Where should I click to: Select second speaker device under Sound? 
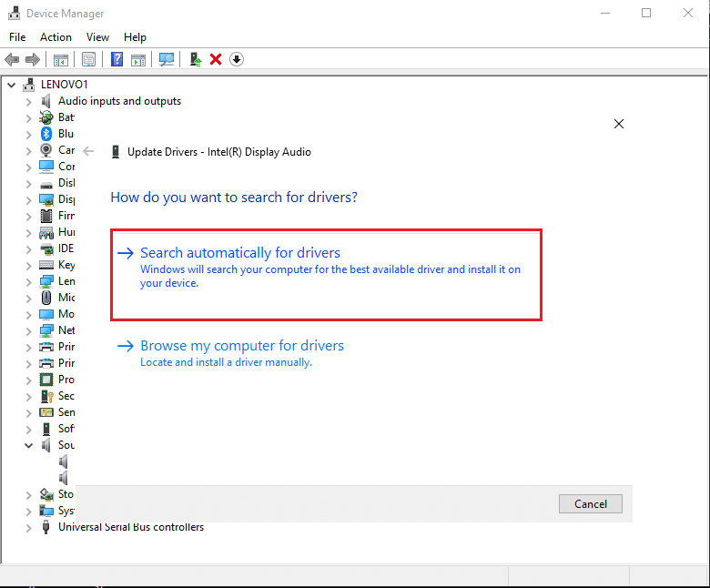point(64,478)
